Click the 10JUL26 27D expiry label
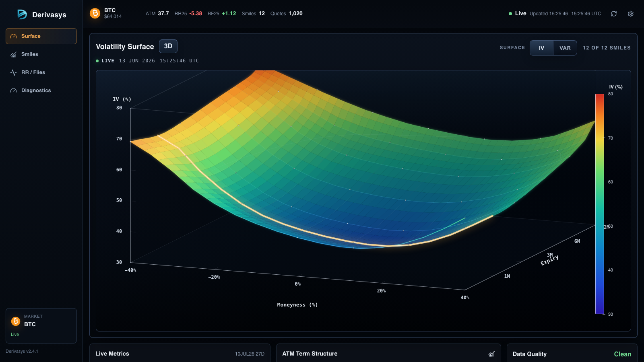The width and height of the screenshot is (644, 362). click(x=250, y=354)
